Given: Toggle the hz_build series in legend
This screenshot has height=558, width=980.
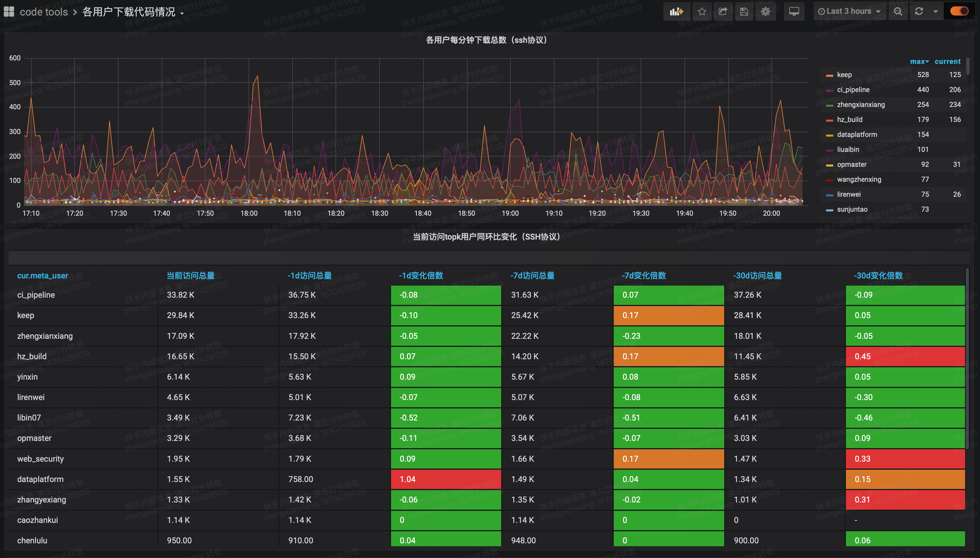Looking at the screenshot, I should pyautogui.click(x=850, y=120).
